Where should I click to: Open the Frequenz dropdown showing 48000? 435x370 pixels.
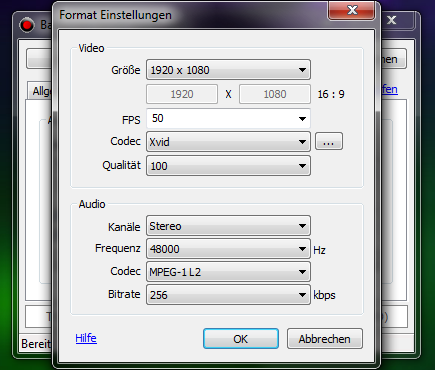coord(228,249)
